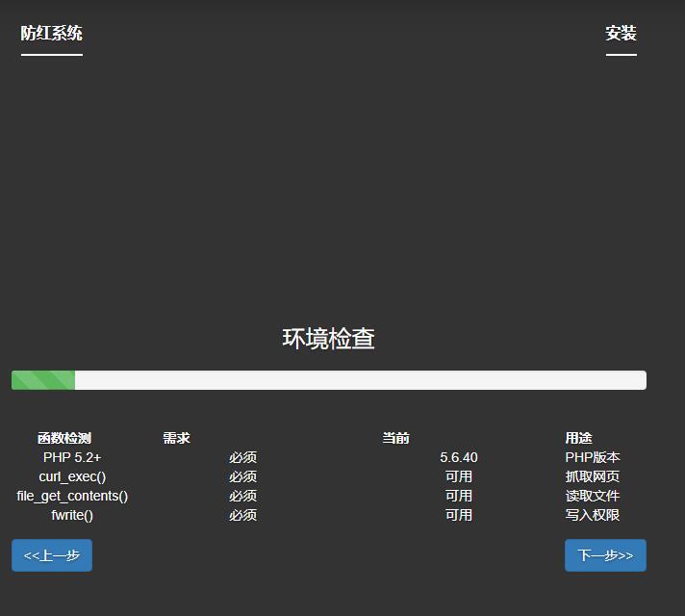Click the 环境检查 heading
Screen dimensions: 685x616
click(328, 339)
